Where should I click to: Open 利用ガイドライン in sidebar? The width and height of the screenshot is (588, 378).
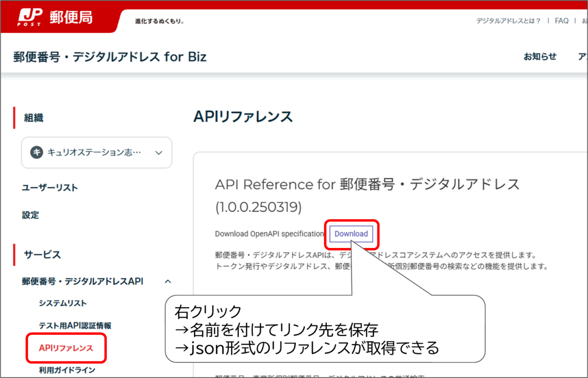click(67, 370)
